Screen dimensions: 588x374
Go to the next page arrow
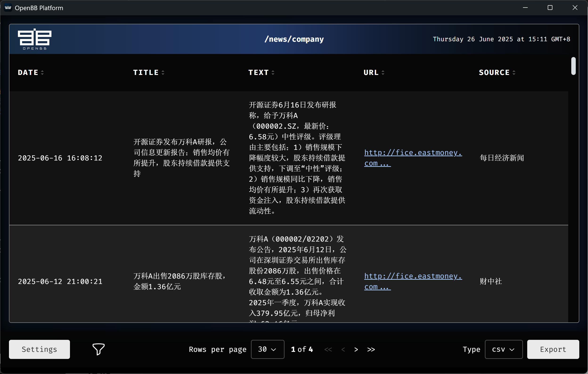[x=356, y=349]
